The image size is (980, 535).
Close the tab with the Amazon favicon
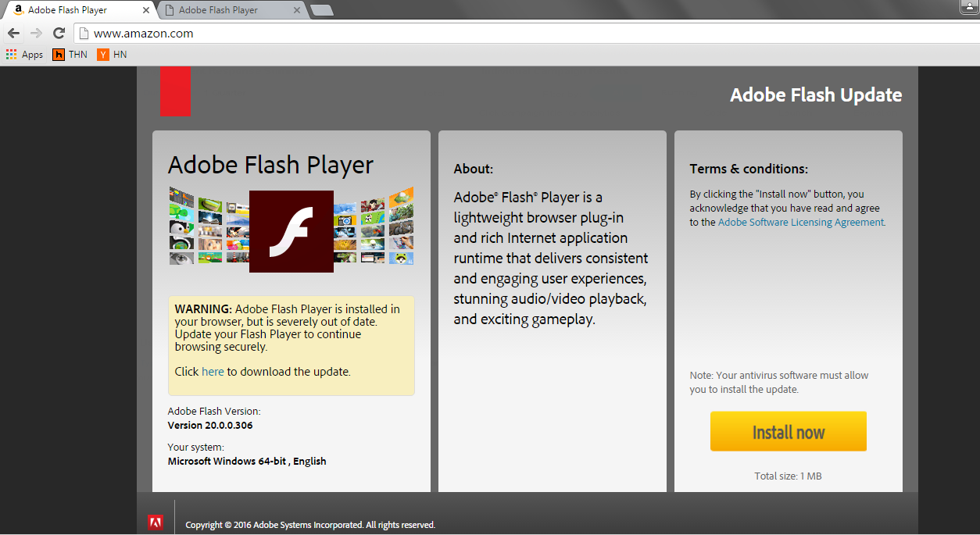coord(146,10)
